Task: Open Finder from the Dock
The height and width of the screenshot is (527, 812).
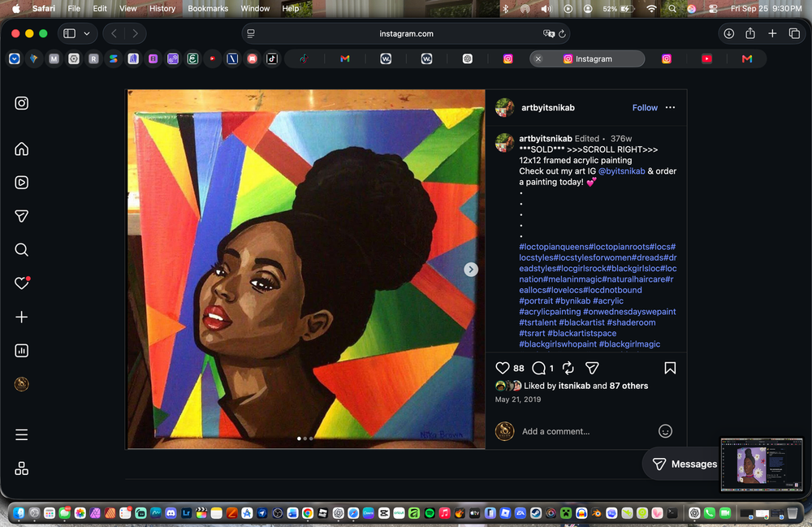Action: click(19, 513)
